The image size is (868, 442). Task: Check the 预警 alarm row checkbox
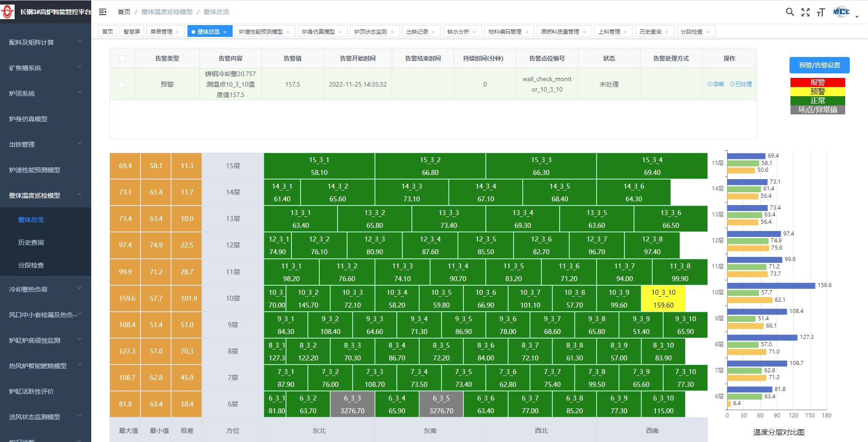[x=121, y=85]
